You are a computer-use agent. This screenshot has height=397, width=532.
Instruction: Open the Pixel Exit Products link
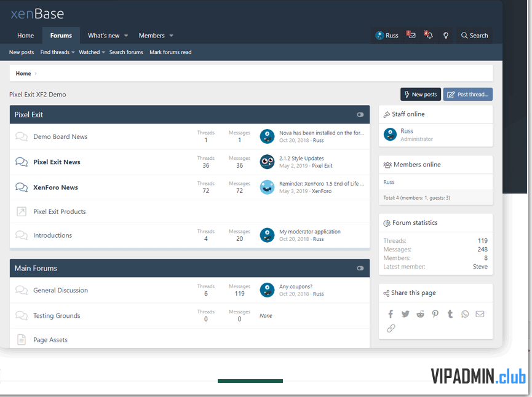[60, 211]
